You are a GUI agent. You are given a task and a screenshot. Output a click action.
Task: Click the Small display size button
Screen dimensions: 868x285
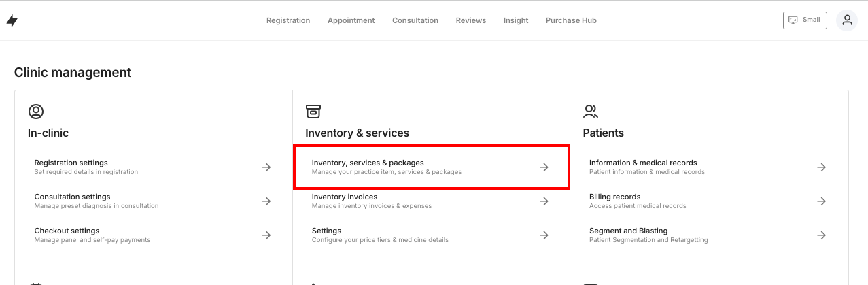805,20
